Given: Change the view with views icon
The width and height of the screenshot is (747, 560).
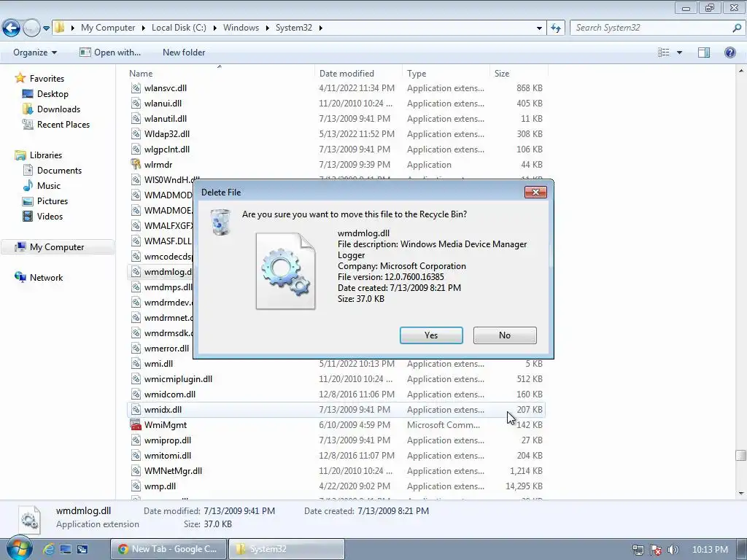Looking at the screenshot, I should pyautogui.click(x=663, y=52).
